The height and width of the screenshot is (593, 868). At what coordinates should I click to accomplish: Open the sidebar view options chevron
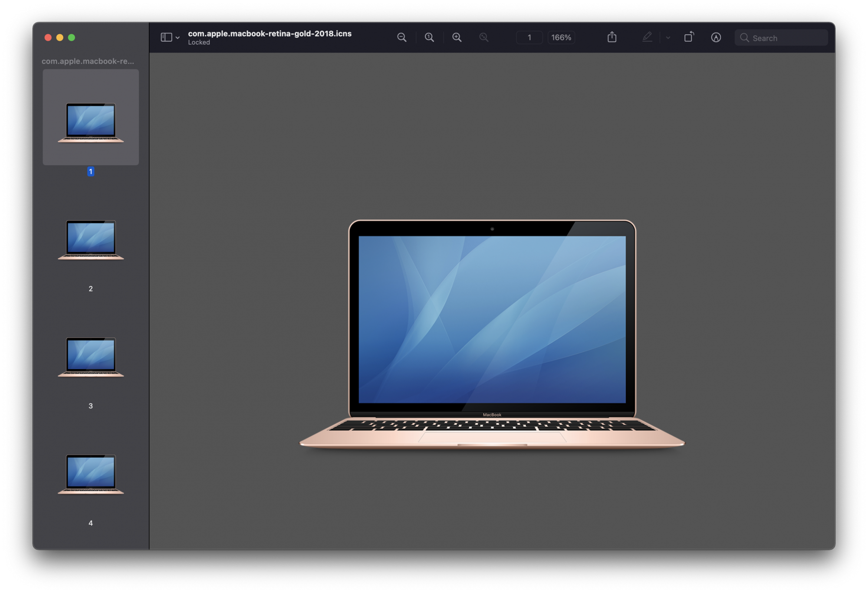[178, 38]
